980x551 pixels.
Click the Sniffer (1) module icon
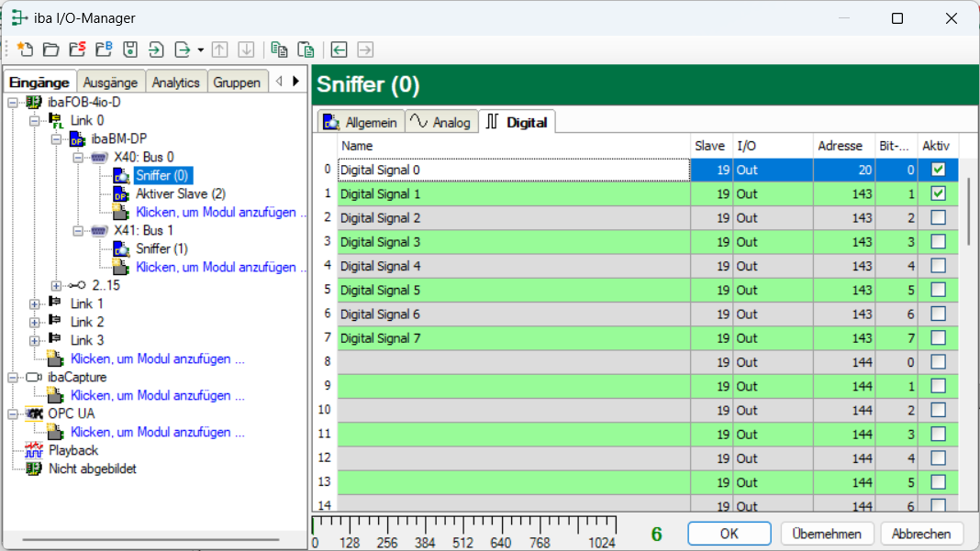tap(121, 248)
